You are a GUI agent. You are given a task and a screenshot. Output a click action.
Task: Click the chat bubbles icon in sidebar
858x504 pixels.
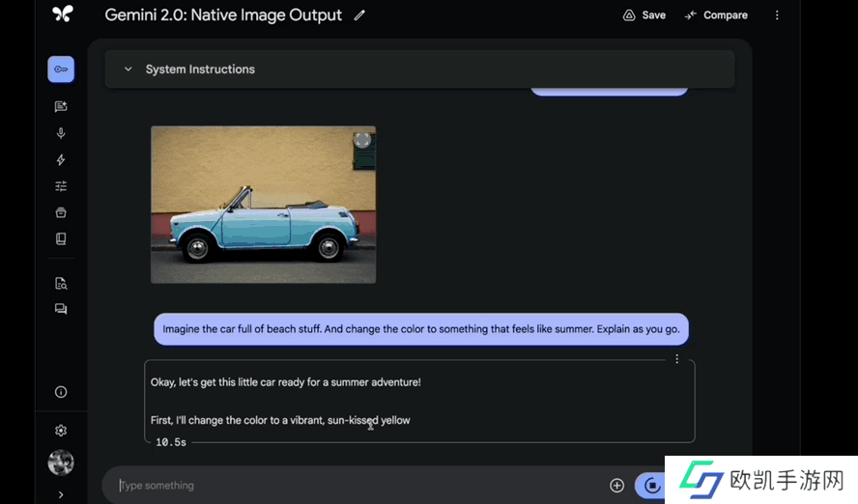click(x=61, y=309)
